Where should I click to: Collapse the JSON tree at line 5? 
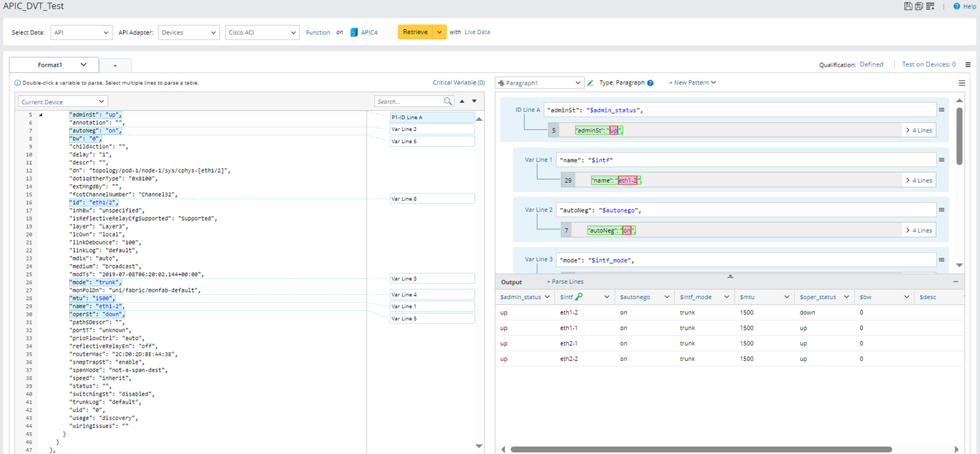point(41,115)
